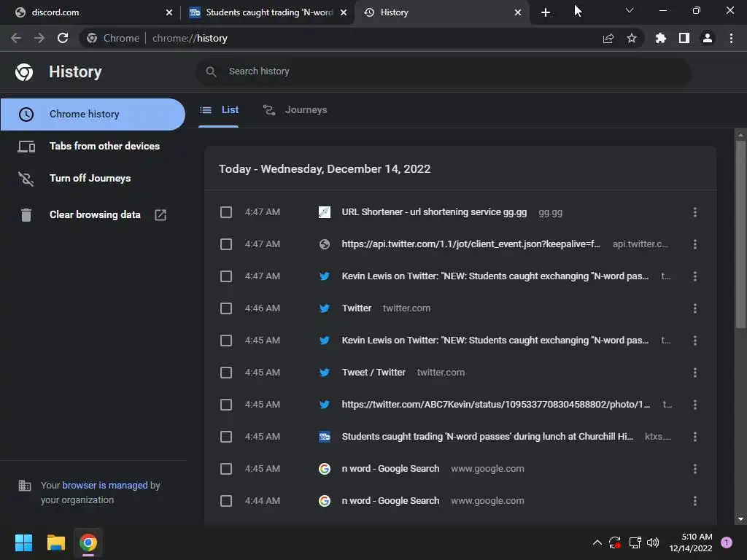747x560 pixels.
Task: Close the Students caught trading tab
Action: point(343,12)
